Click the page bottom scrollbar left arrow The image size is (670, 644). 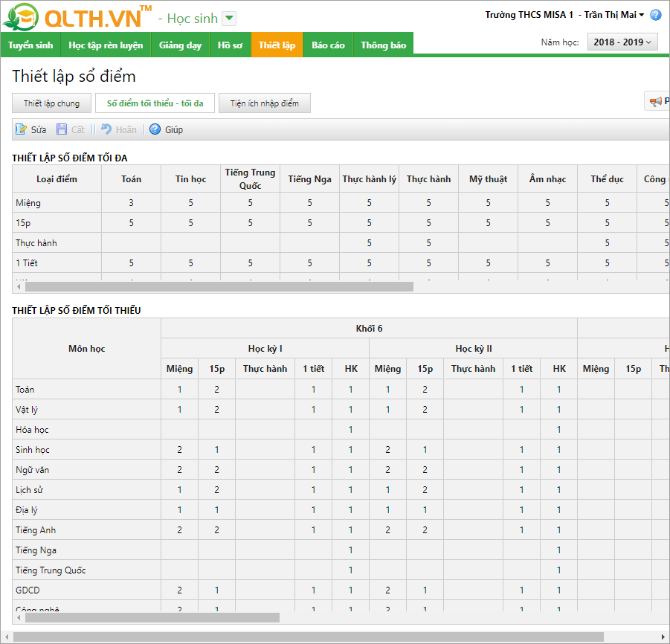pos(7,637)
